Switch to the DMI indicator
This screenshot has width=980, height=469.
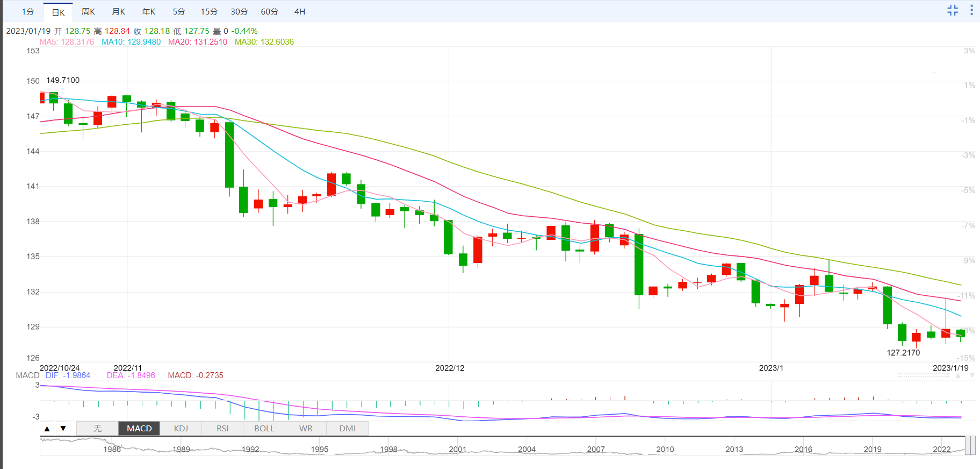point(348,429)
